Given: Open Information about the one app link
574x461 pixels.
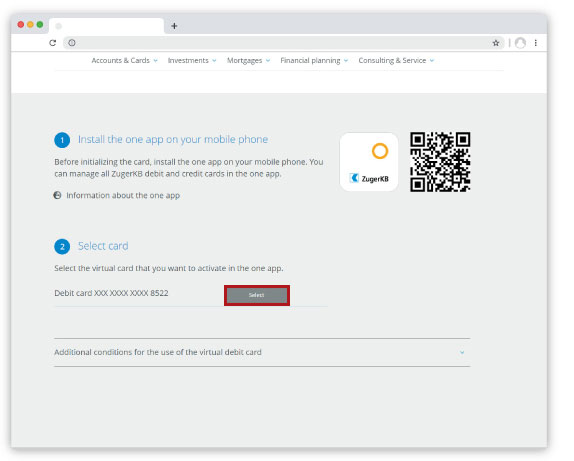Looking at the screenshot, I should (x=123, y=195).
